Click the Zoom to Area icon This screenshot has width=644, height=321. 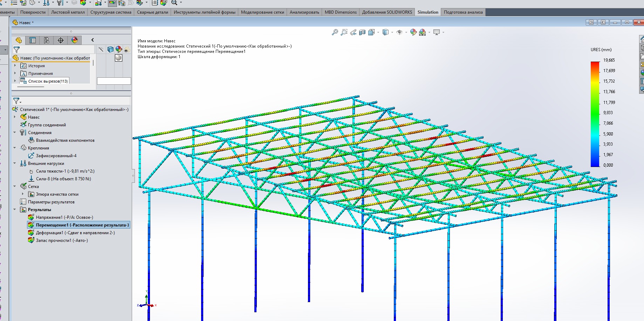click(x=344, y=32)
